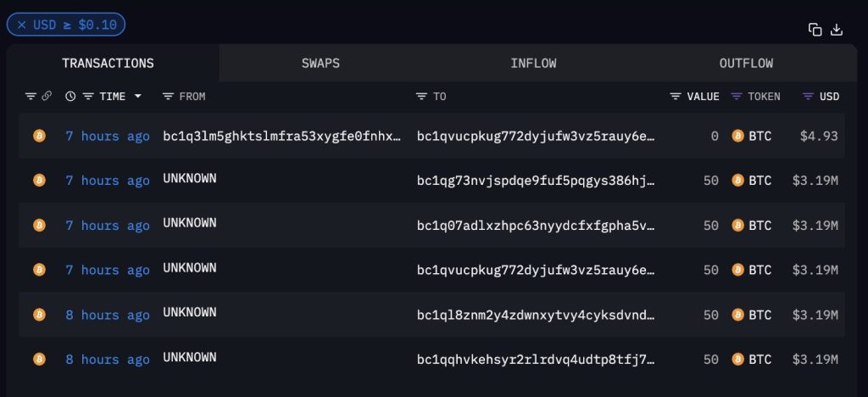This screenshot has height=397, width=868.
Task: Click the first row's 7 hours ago timestamp
Action: tap(108, 137)
